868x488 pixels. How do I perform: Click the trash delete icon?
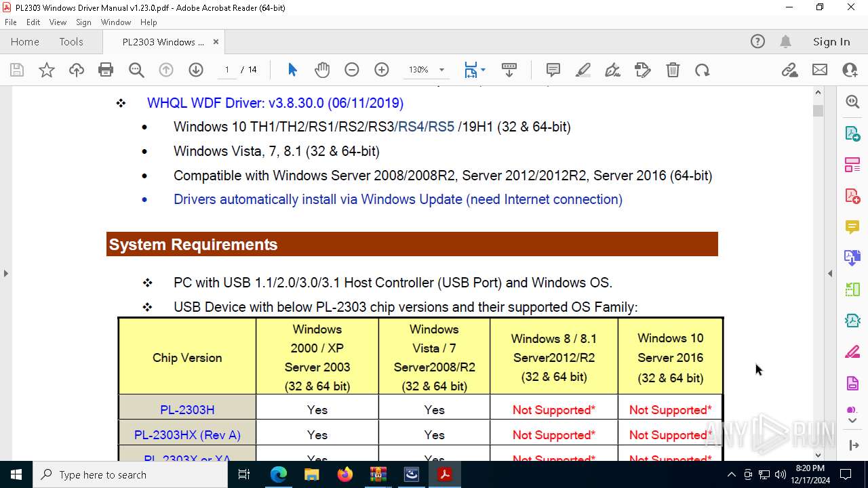pyautogui.click(x=673, y=70)
